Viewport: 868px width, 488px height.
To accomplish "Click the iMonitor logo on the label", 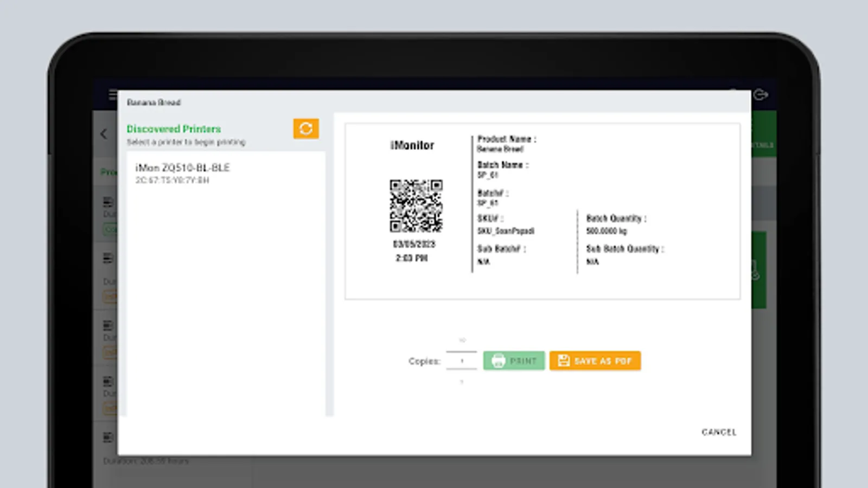I will click(x=412, y=145).
